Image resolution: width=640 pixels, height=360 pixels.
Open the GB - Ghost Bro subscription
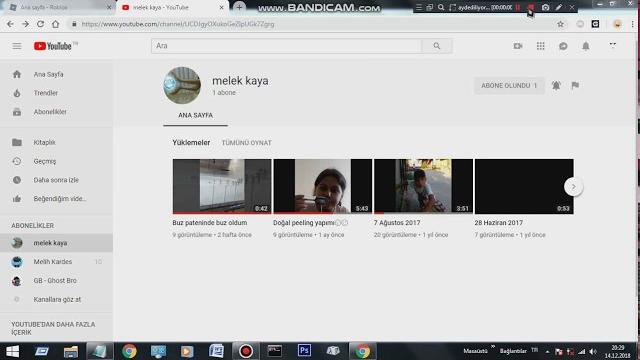pos(56,280)
